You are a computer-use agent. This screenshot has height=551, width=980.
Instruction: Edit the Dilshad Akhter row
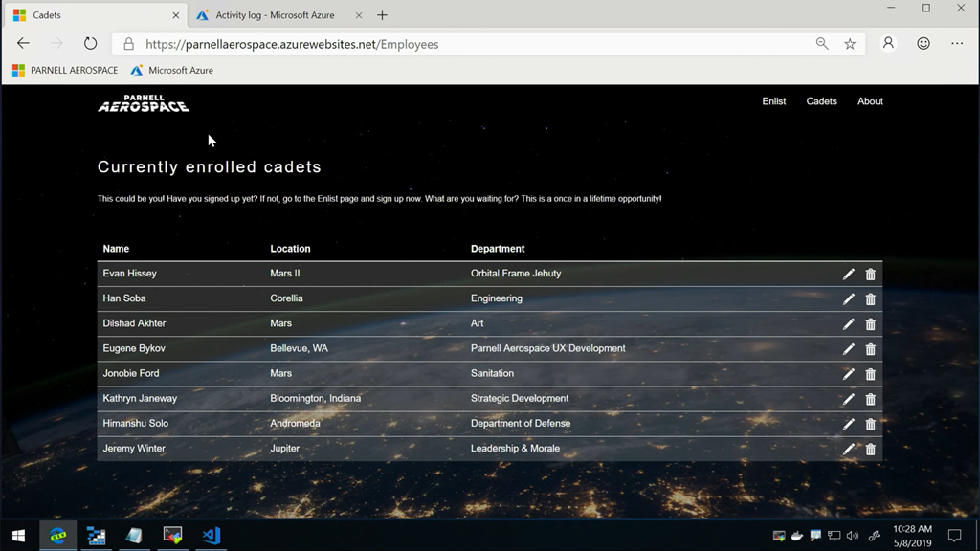tap(848, 324)
